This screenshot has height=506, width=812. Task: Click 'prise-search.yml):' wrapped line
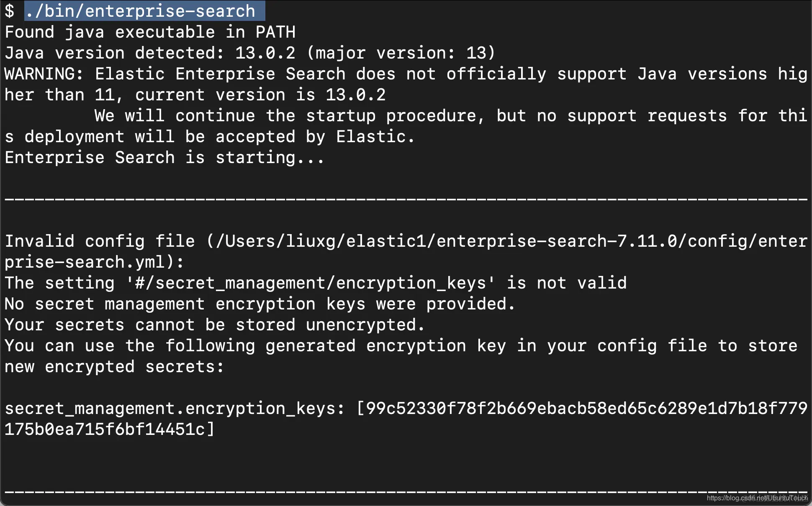click(94, 262)
